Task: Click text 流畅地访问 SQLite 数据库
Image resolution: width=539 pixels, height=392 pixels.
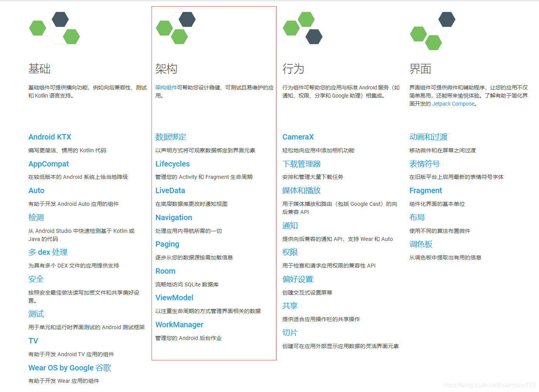Action: point(187,284)
